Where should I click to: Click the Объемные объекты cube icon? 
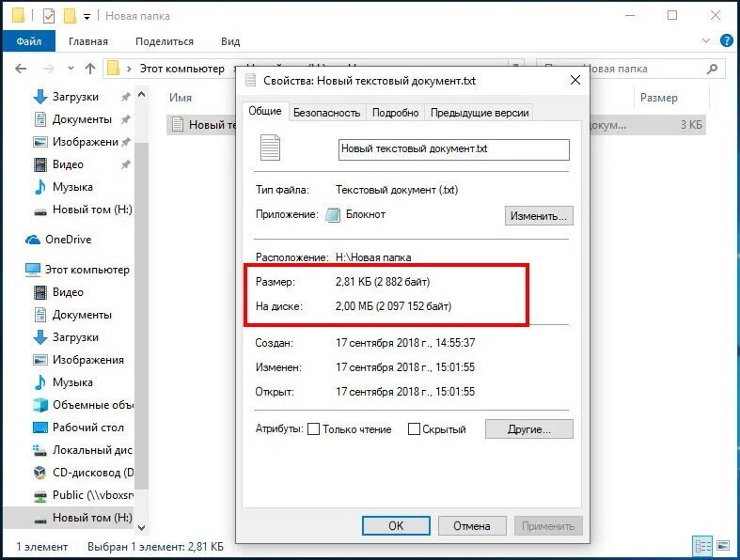[40, 405]
